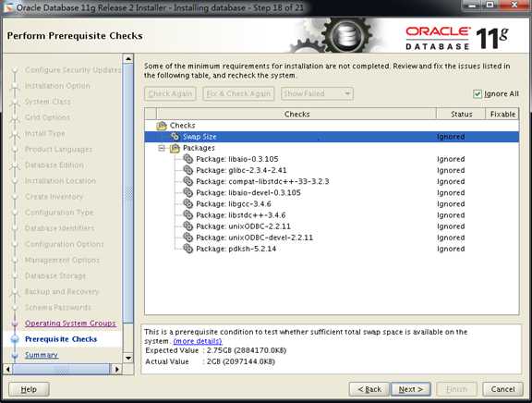Click the icon beside Package libstdc++-3.4.6
Image resolution: width=532 pixels, height=403 pixels.
pyautogui.click(x=188, y=215)
